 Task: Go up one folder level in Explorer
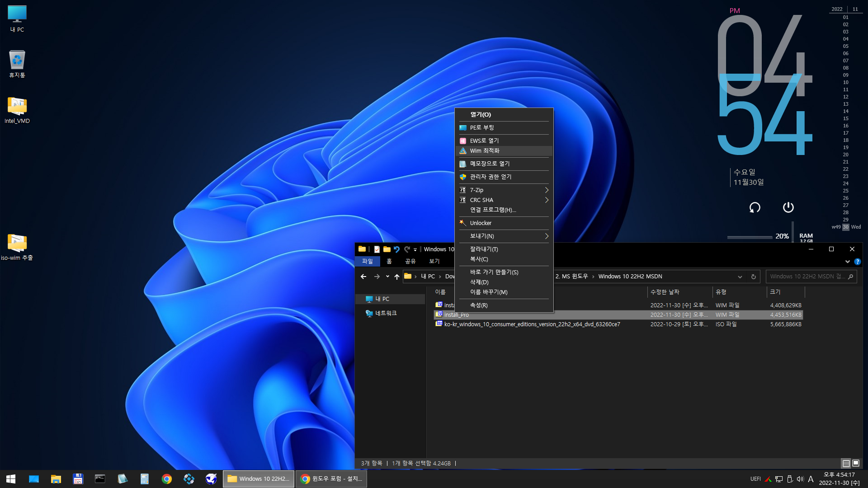pos(397,277)
